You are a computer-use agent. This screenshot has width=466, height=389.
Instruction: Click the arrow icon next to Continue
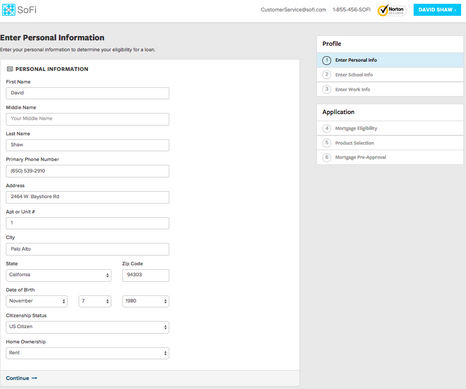pyautogui.click(x=34, y=378)
